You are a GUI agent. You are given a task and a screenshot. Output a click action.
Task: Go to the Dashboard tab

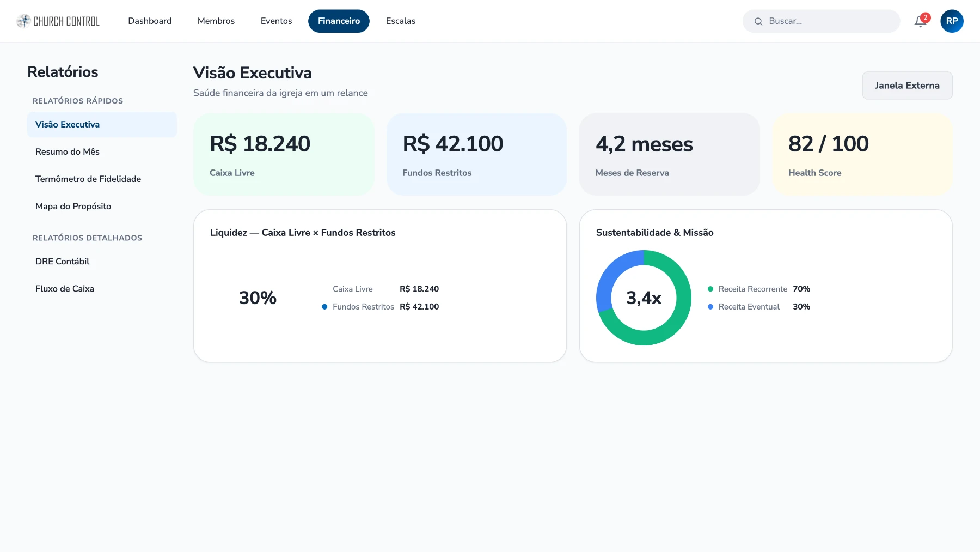click(150, 21)
